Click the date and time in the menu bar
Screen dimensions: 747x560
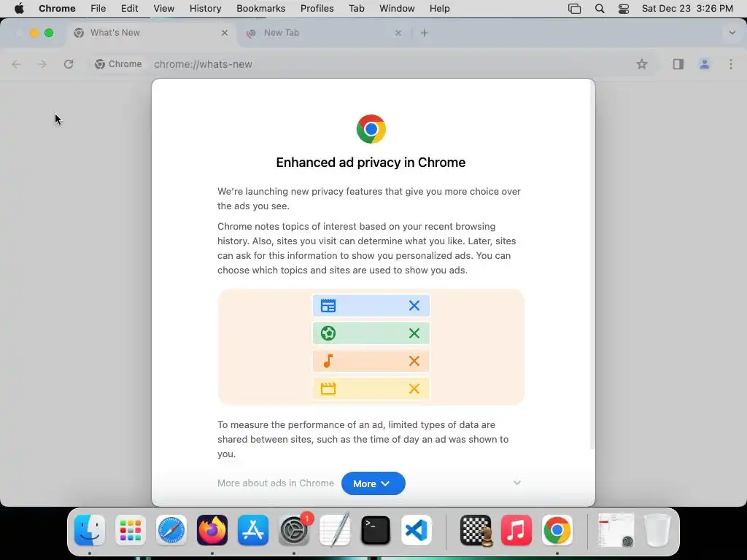point(687,9)
